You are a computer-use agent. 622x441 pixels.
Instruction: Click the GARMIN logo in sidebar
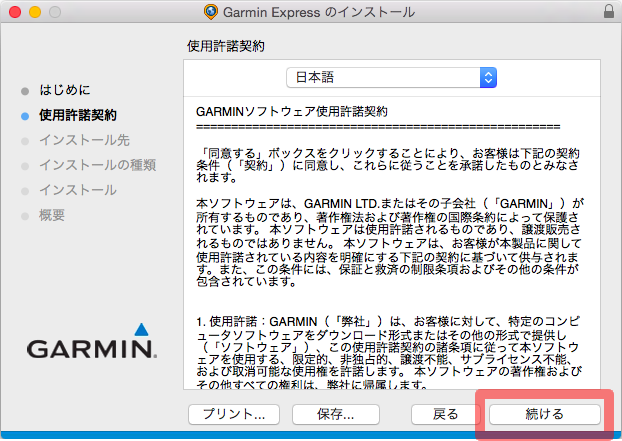[92, 341]
